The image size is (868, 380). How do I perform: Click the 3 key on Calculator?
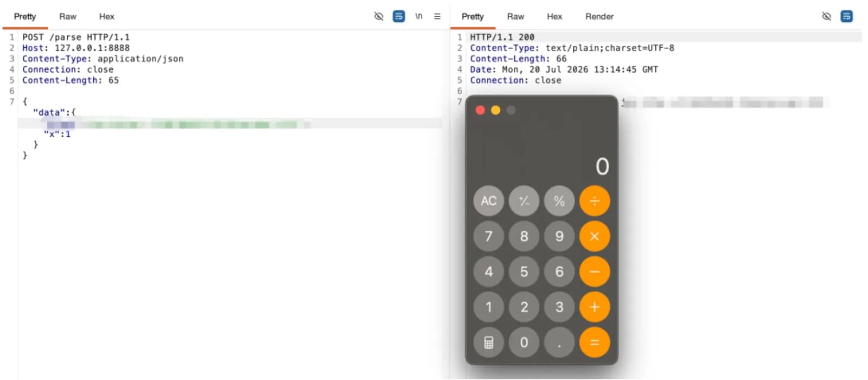click(x=559, y=307)
